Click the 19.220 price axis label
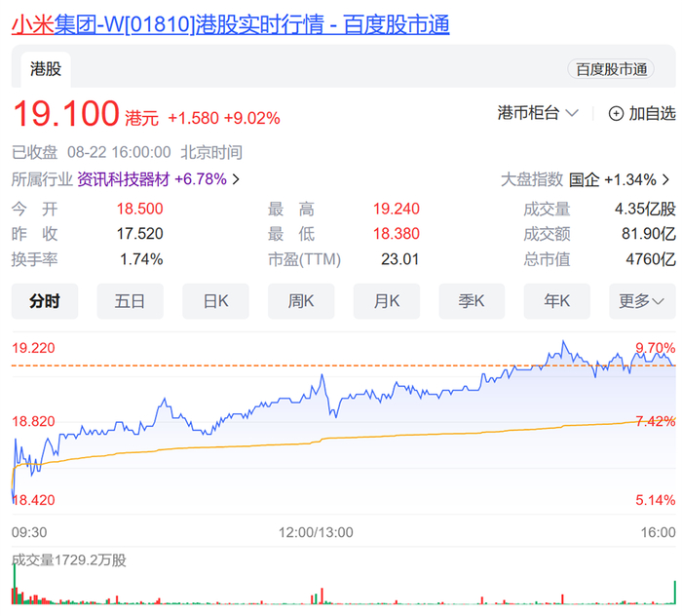 coord(33,348)
